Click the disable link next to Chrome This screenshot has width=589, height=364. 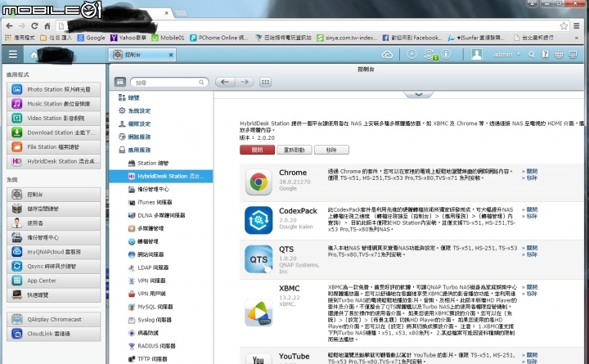532,171
